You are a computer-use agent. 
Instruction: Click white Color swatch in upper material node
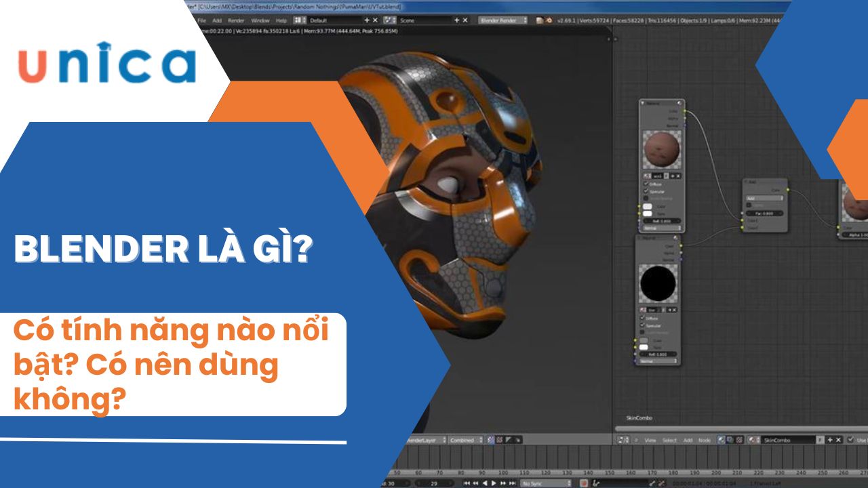648,206
